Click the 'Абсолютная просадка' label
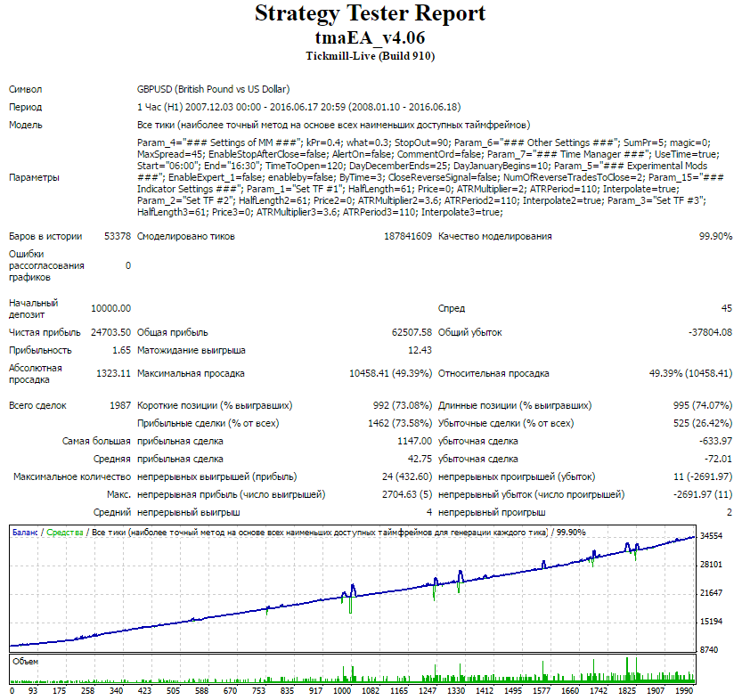742x700 pixels. pos(36,374)
